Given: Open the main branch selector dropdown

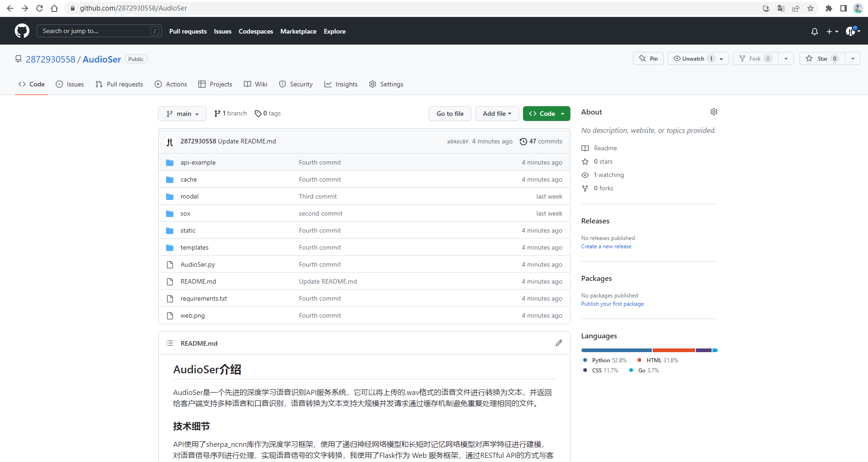Looking at the screenshot, I should pyautogui.click(x=182, y=114).
